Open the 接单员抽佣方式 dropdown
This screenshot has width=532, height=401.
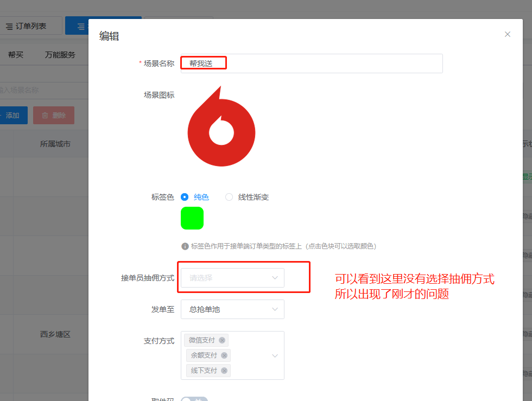pos(232,278)
